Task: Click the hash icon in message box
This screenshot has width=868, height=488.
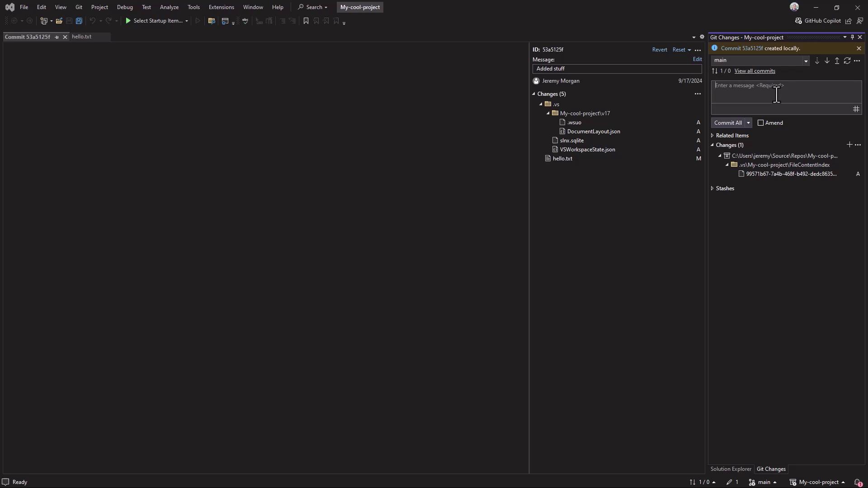Action: tap(856, 109)
